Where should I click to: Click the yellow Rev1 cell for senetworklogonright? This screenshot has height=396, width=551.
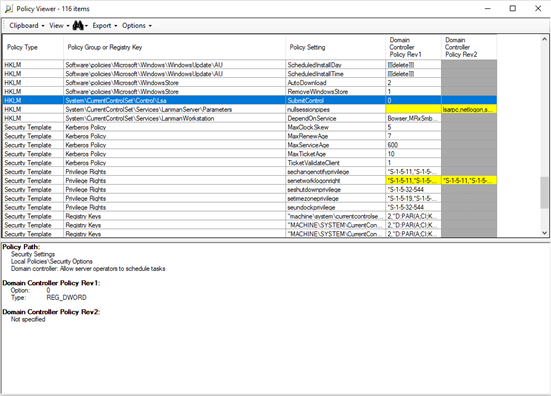[x=414, y=181]
